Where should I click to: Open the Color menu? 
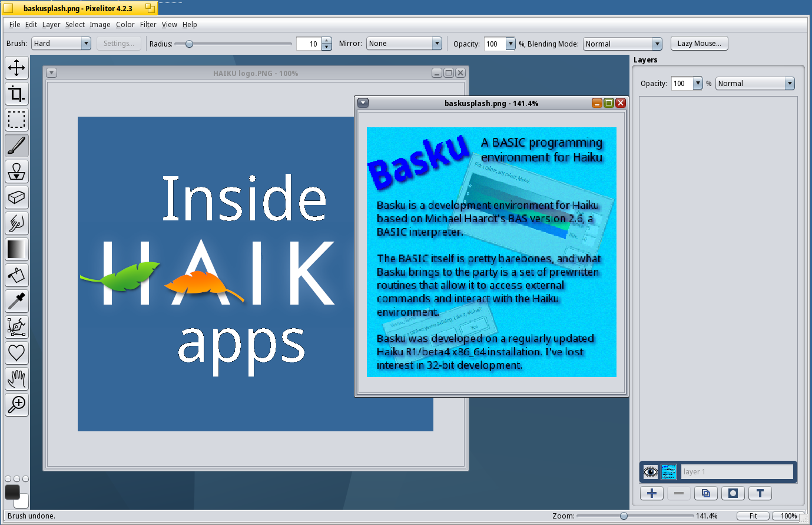click(125, 25)
